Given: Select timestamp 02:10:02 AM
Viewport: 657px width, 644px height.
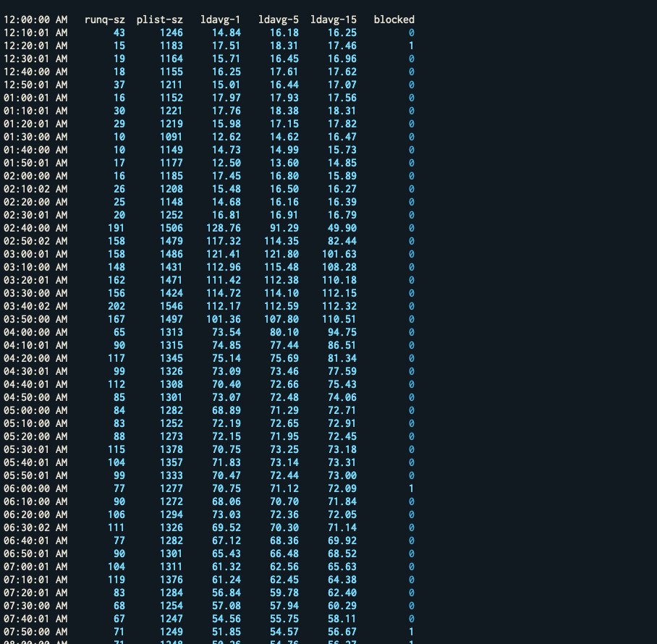Looking at the screenshot, I should pyautogui.click(x=35, y=189).
